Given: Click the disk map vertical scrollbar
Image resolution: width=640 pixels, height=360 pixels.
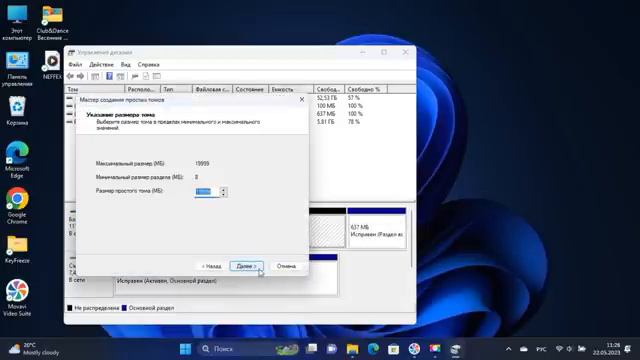Looking at the screenshot, I should (412, 238).
